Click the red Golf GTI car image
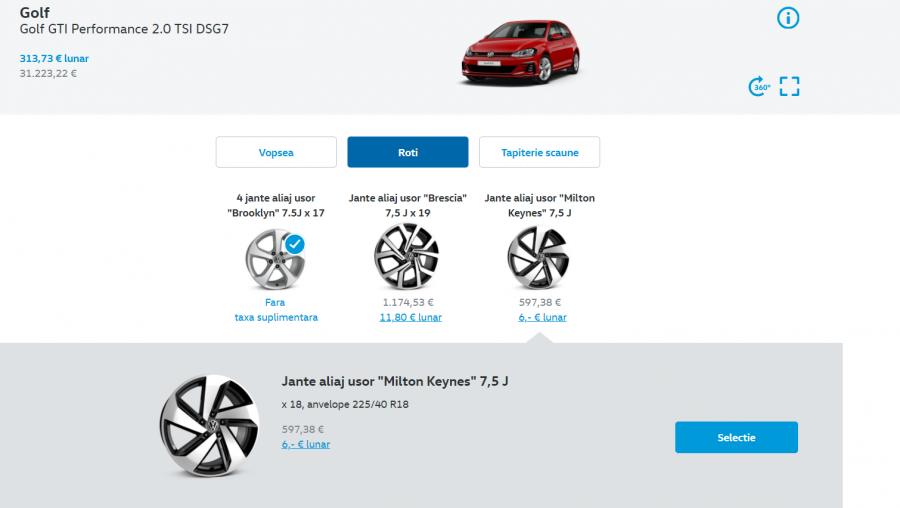Viewport: 900px width, 508px height. pos(506,52)
